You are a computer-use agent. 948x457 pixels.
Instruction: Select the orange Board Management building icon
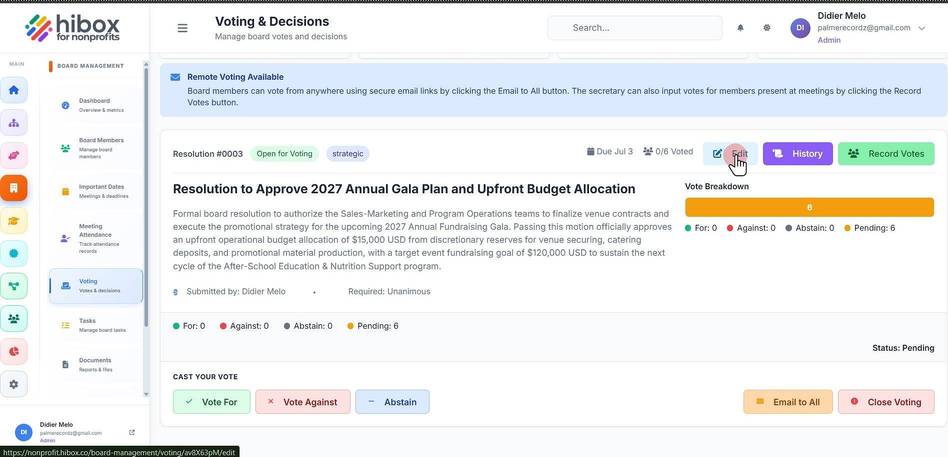coord(14,188)
